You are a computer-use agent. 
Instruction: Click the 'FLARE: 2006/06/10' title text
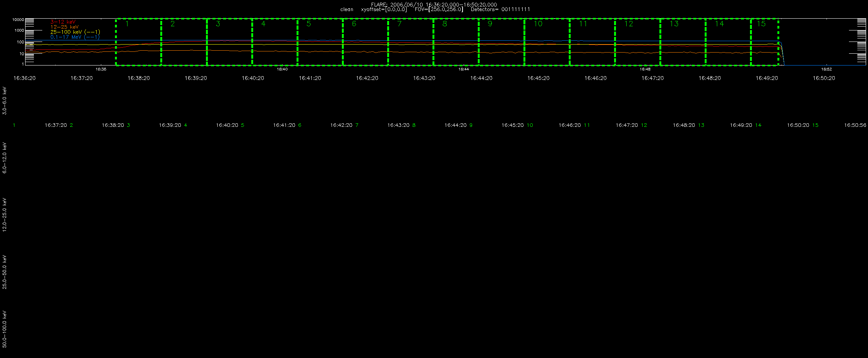397,5
